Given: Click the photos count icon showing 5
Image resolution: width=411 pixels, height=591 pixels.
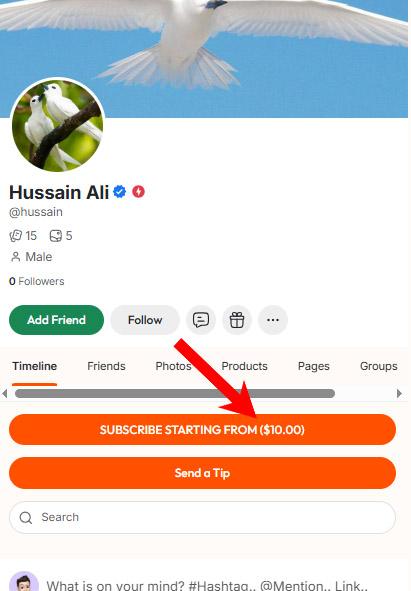Looking at the screenshot, I should (x=56, y=236).
